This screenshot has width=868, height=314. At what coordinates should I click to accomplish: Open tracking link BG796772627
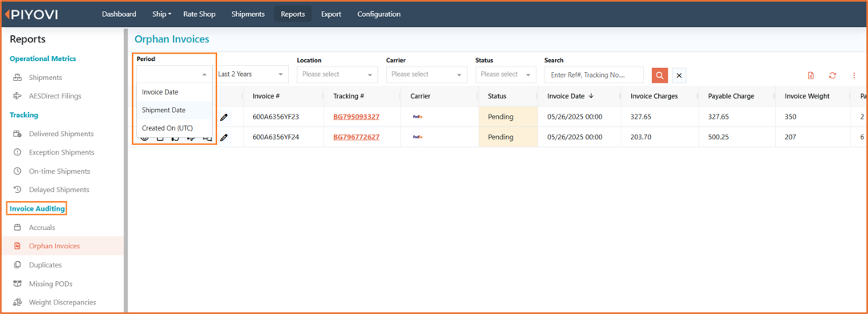[356, 137]
